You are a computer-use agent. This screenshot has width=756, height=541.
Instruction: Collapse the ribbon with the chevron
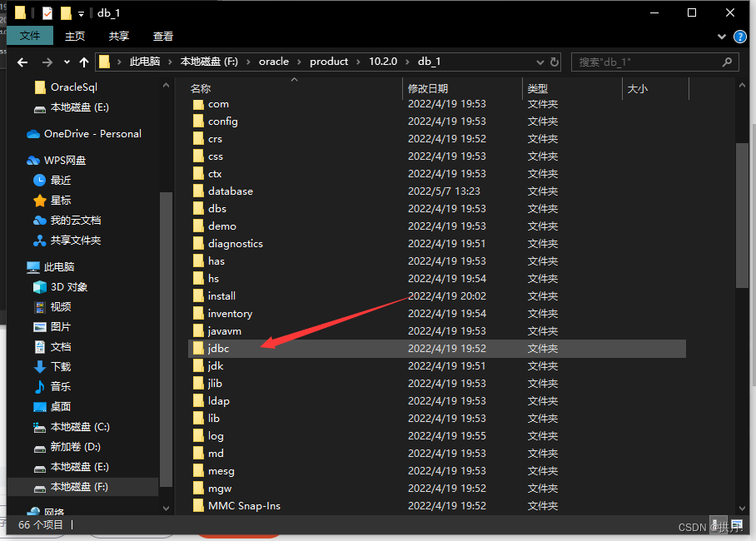722,37
